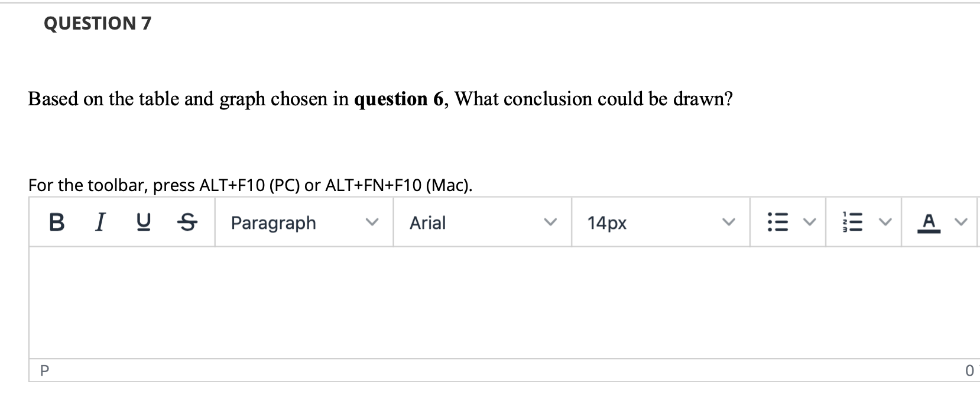Apply text color using the A button
Image resolution: width=980 pixels, height=394 pixels.
[929, 220]
